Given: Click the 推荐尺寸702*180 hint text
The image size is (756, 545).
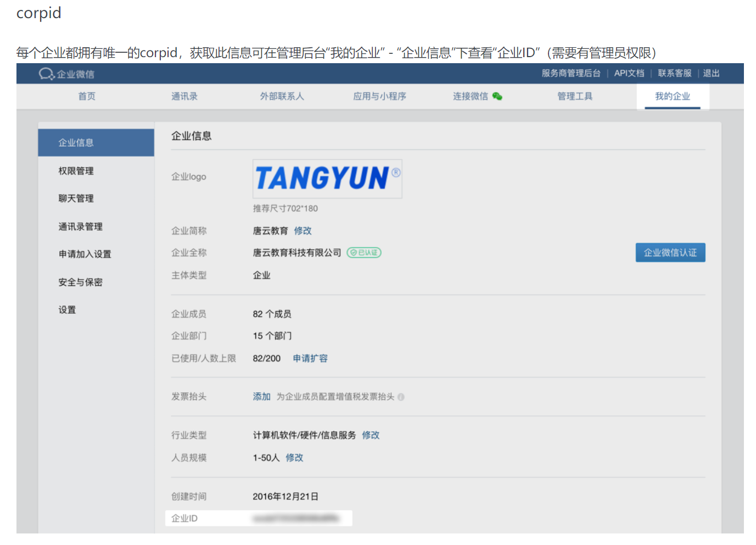Looking at the screenshot, I should [285, 209].
